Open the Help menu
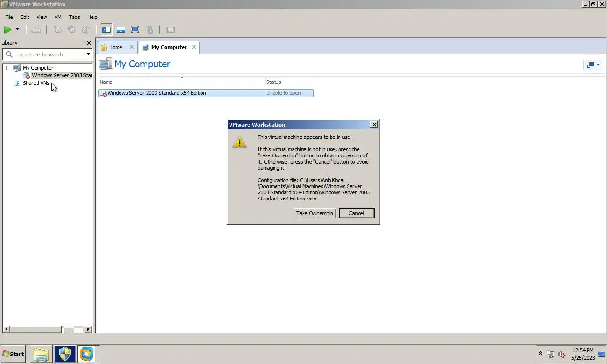The image size is (607, 364). [92, 17]
